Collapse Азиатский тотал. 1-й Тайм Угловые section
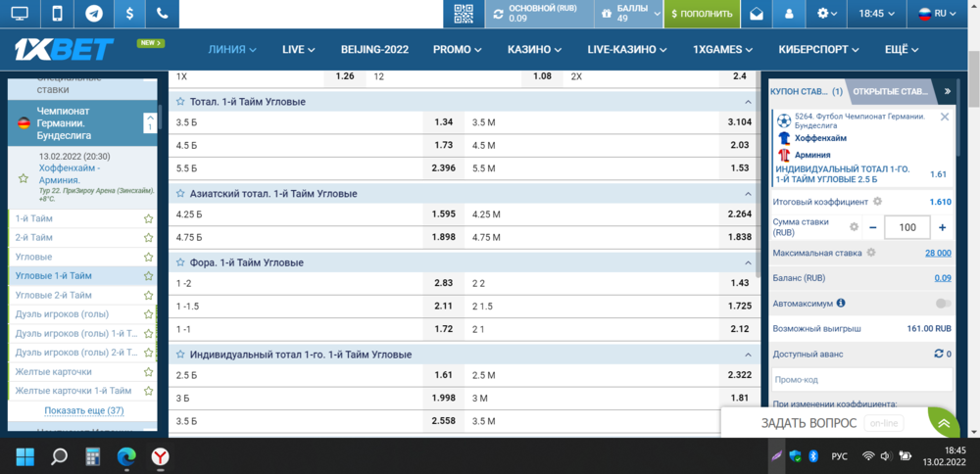Screen dimensions: 980x474 pyautogui.click(x=748, y=194)
